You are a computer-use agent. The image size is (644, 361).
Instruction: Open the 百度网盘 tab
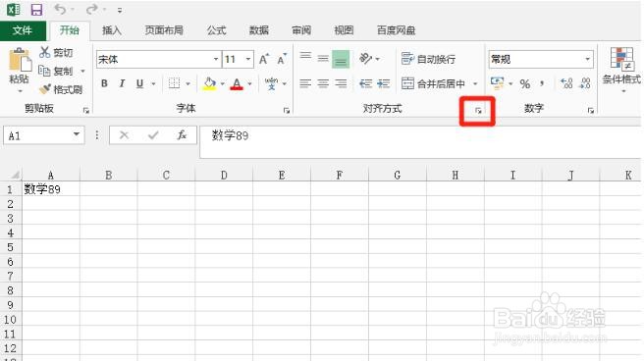[x=396, y=30]
